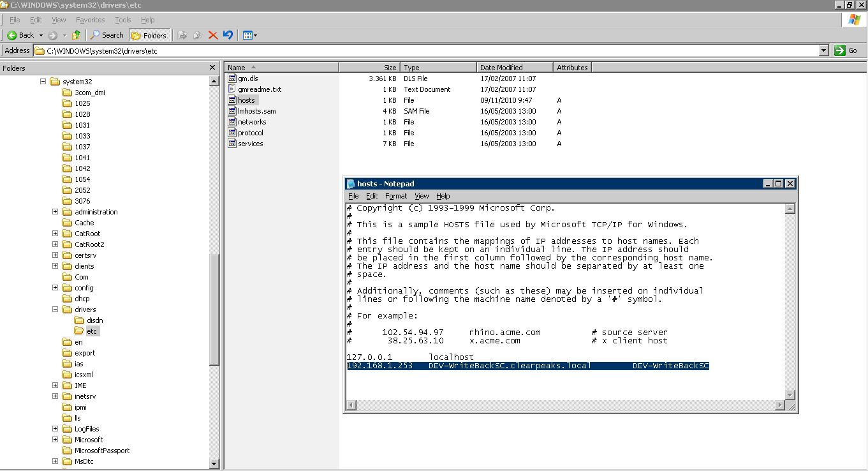Click Notepad vertical scrollbar down arrow
The width and height of the screenshot is (868, 471).
point(790,395)
